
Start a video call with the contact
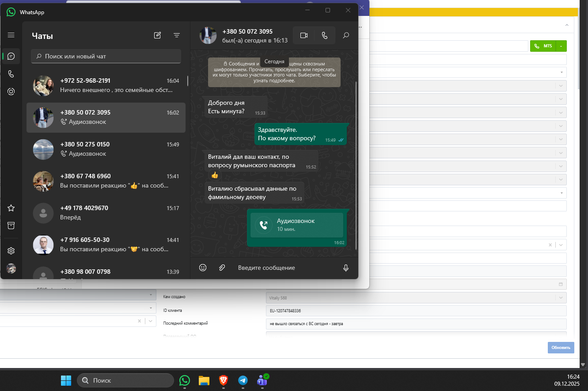point(303,35)
